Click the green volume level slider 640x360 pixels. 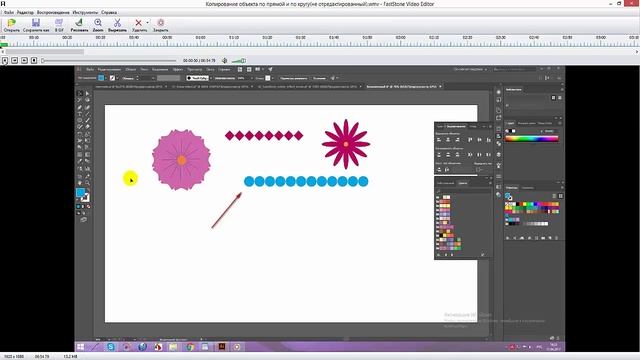click(x=238, y=61)
